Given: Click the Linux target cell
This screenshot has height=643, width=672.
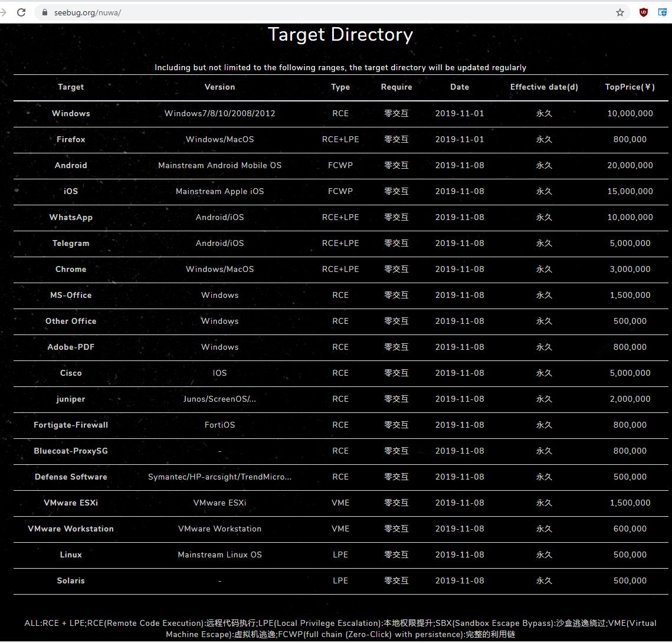Looking at the screenshot, I should click(71, 555).
